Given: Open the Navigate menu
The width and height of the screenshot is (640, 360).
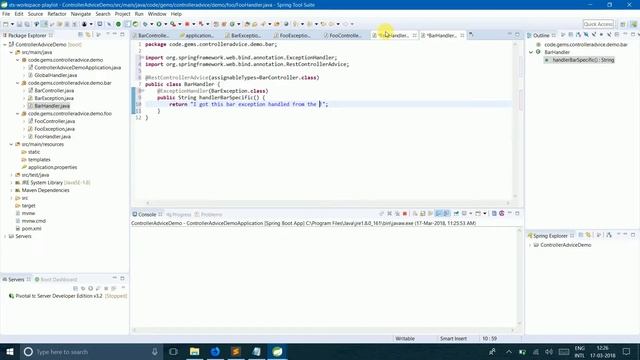Looking at the screenshot, I should (x=81, y=14).
